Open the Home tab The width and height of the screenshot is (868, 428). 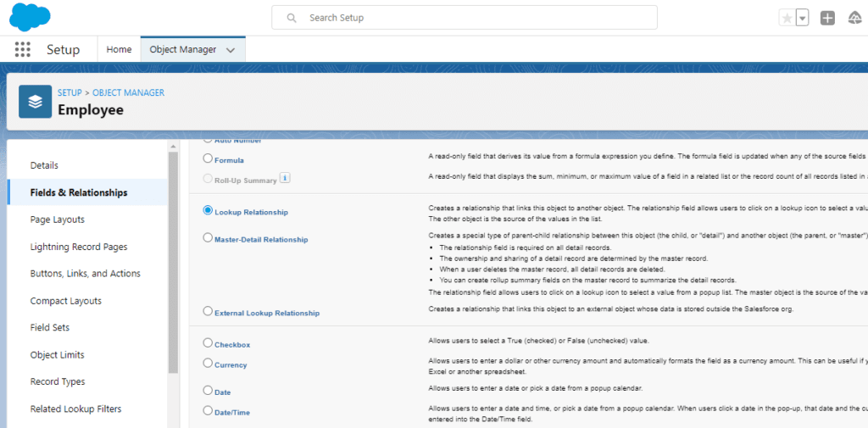click(x=119, y=49)
